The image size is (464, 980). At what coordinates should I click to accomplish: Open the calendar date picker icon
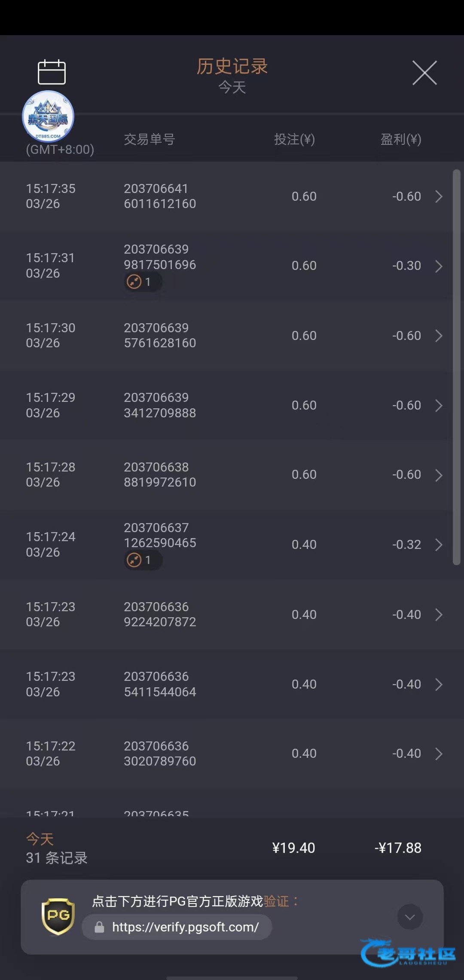click(52, 72)
